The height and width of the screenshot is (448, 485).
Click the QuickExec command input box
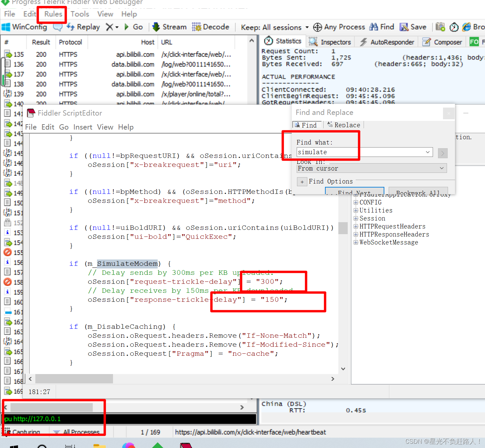tap(129, 419)
